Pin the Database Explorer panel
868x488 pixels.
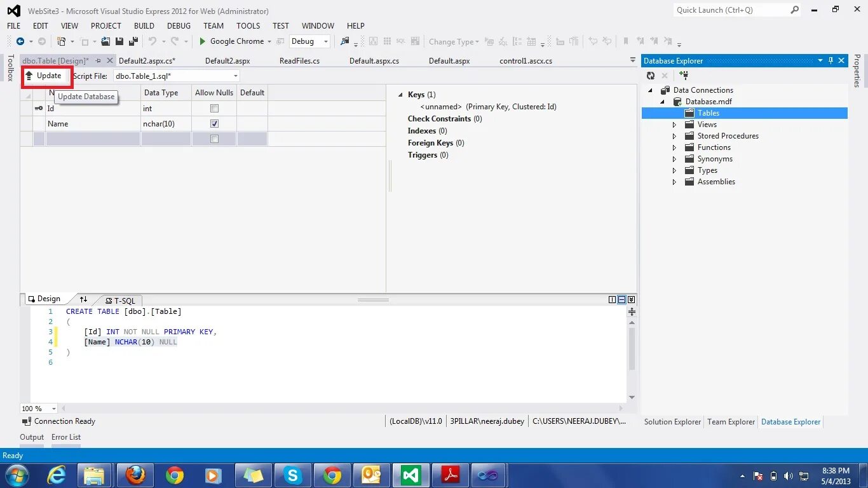(x=831, y=60)
